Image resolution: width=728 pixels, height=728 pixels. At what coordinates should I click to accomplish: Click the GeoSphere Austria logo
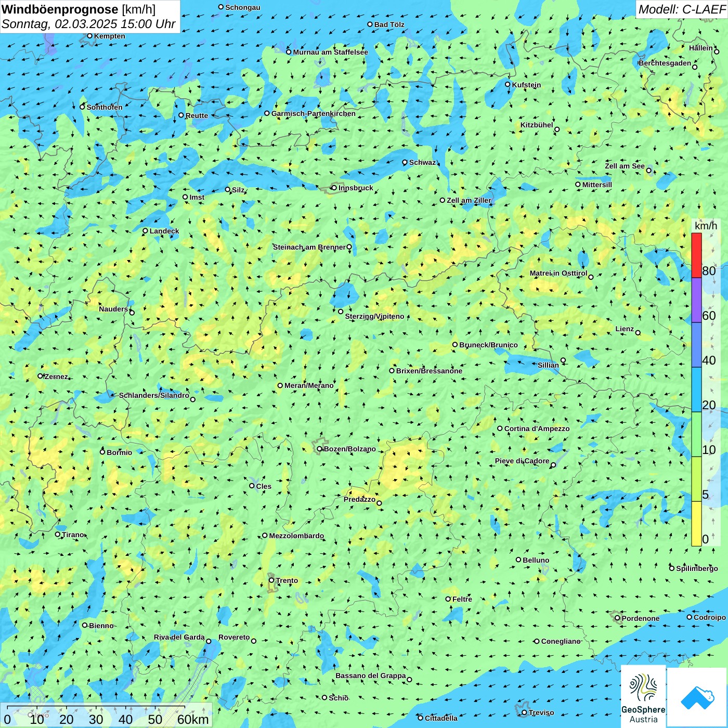coord(643,696)
